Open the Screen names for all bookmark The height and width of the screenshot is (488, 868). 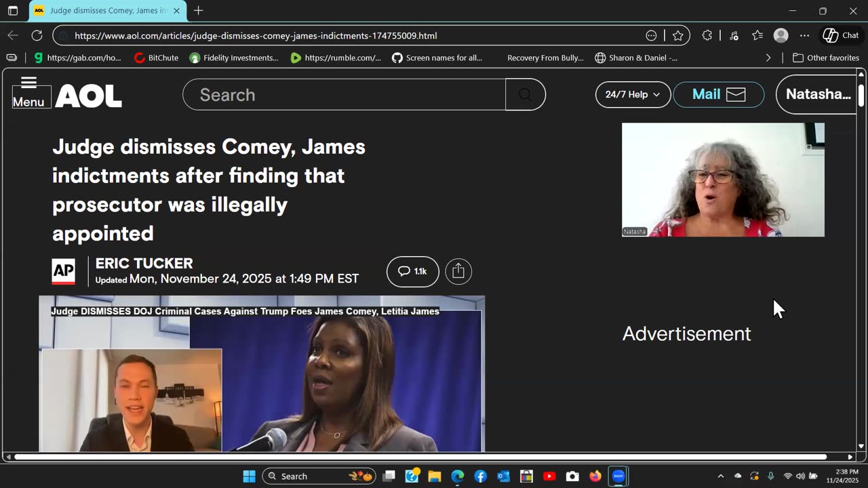point(437,58)
